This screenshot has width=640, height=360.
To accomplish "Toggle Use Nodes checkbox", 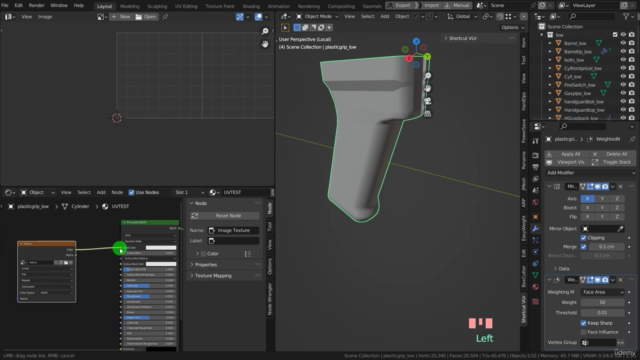I will pyautogui.click(x=131, y=192).
